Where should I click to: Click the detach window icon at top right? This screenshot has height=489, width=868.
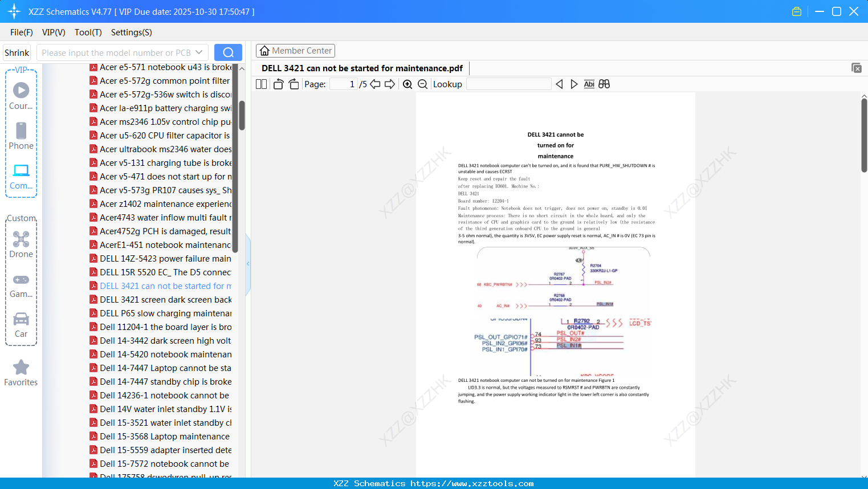857,68
